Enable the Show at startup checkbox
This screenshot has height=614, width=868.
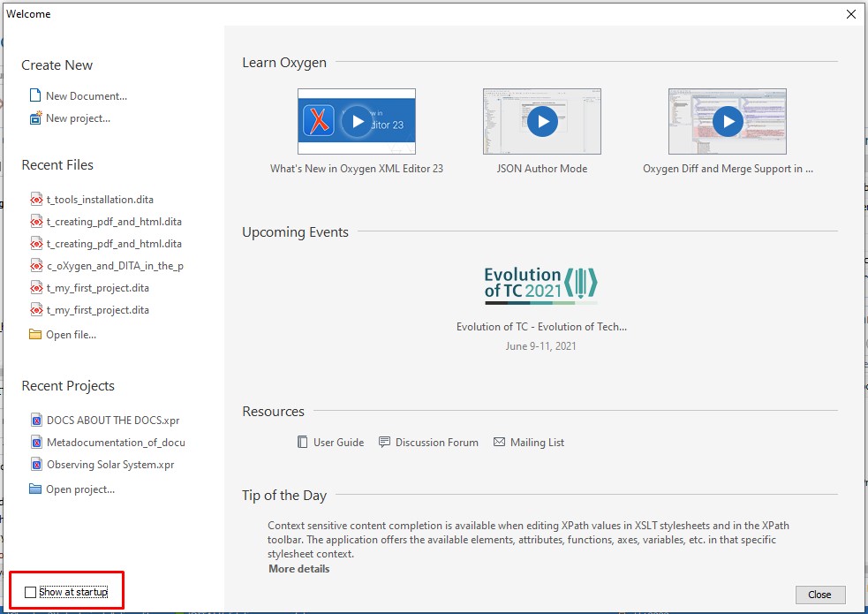(x=32, y=592)
